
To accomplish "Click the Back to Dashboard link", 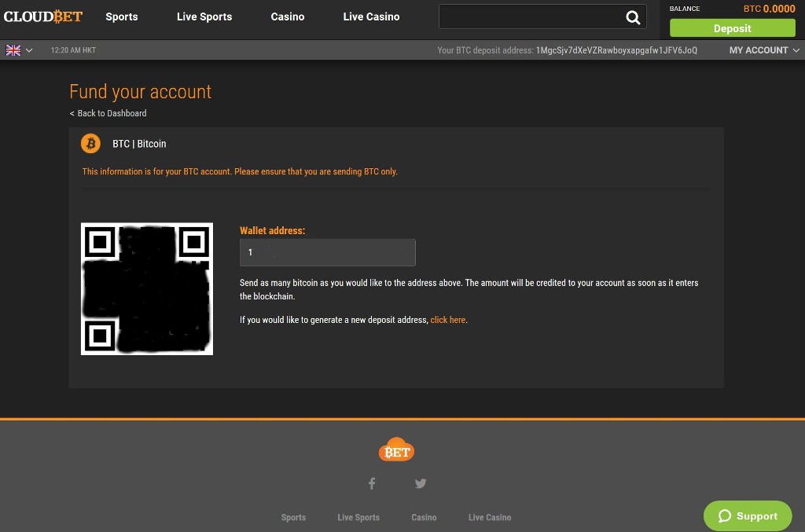I will pos(108,113).
